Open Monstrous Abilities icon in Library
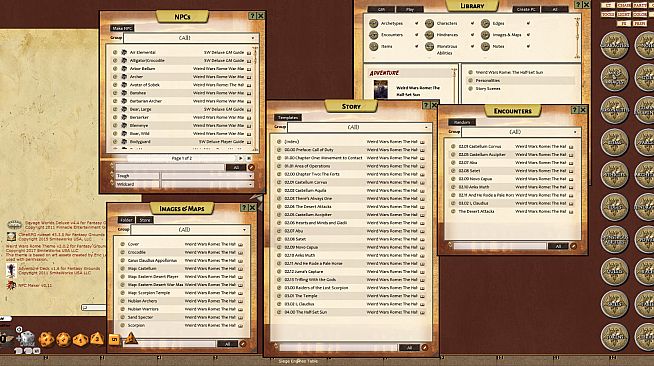654x366 pixels. coord(429,47)
